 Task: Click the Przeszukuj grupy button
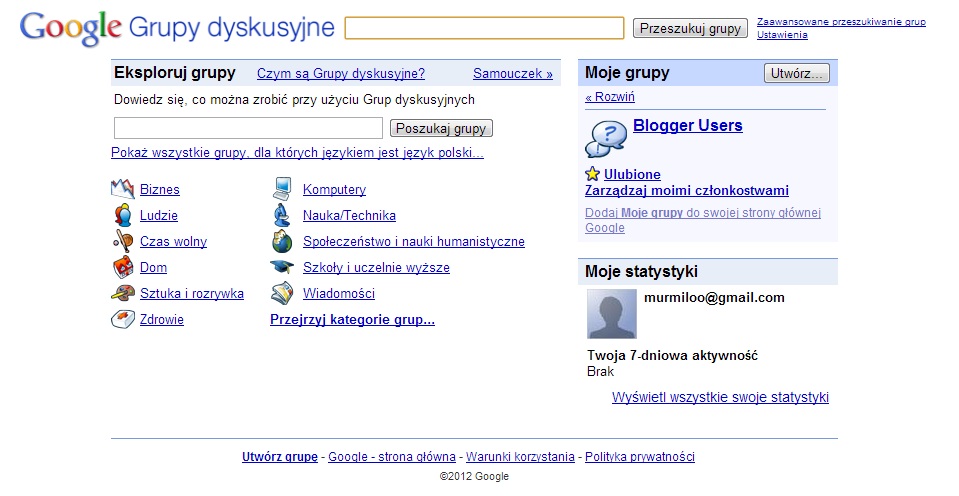[690, 28]
